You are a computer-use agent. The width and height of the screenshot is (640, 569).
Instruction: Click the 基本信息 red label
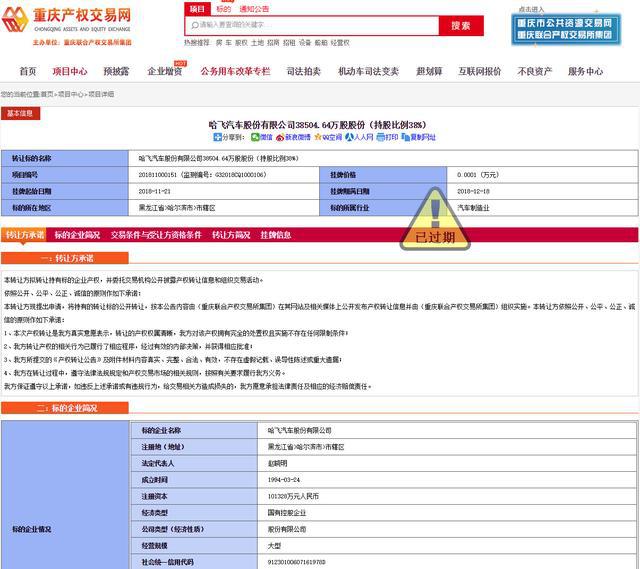coord(20,113)
